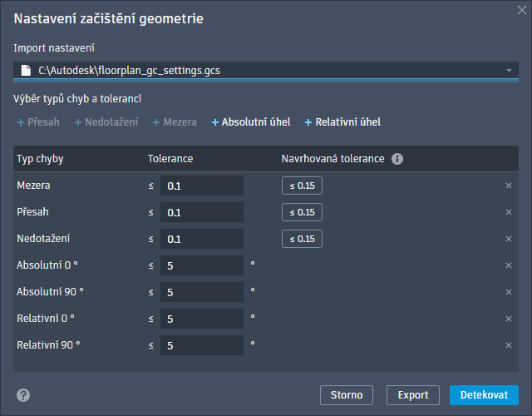Click the Absolutní 90° tolerance field
532x416 pixels.
(202, 292)
